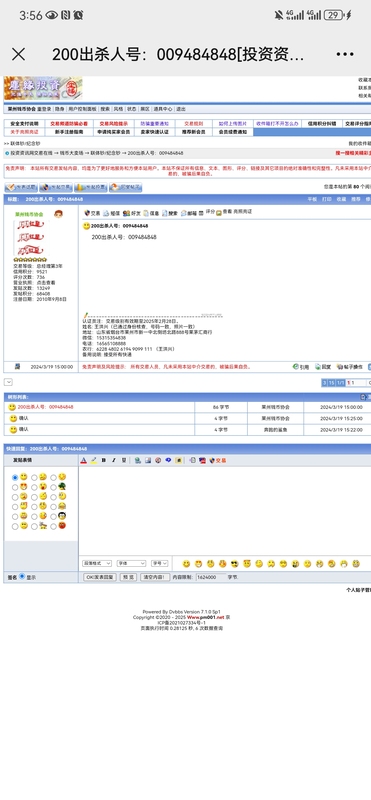
Task: Select the first-row second-column emoticon radio
Action: coord(34,478)
